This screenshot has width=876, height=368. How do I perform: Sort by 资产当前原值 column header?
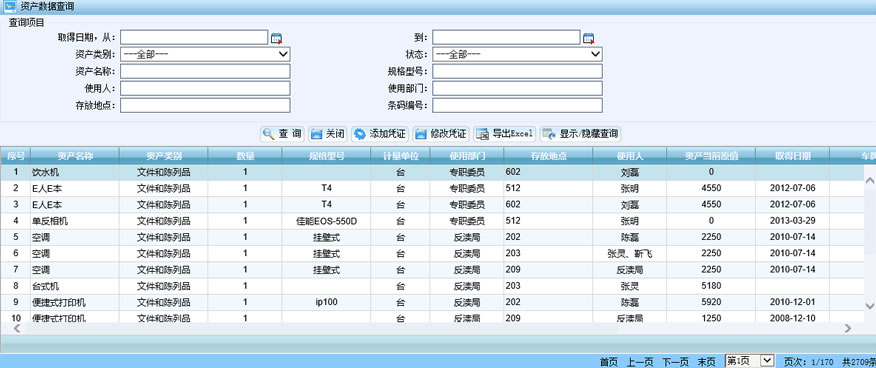(x=711, y=156)
